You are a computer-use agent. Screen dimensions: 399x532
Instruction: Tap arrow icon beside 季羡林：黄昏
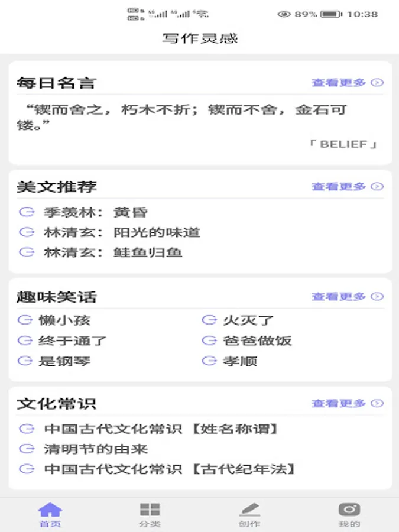click(27, 212)
